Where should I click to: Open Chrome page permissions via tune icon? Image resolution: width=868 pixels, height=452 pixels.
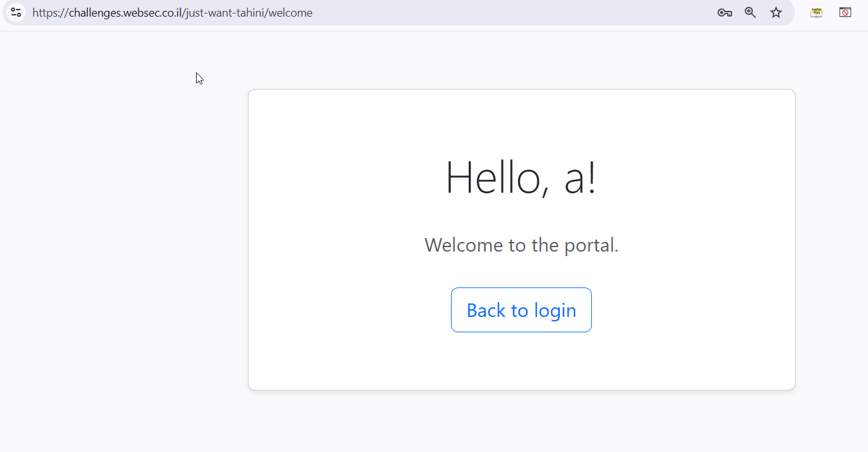tap(15, 12)
